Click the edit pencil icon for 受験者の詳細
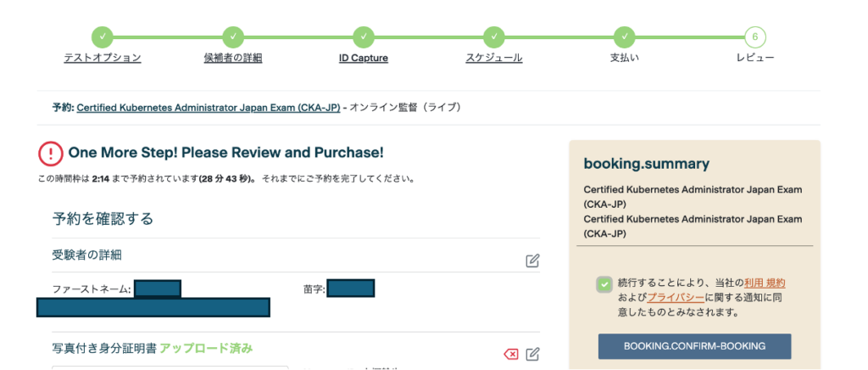The height and width of the screenshot is (370, 868). [532, 261]
